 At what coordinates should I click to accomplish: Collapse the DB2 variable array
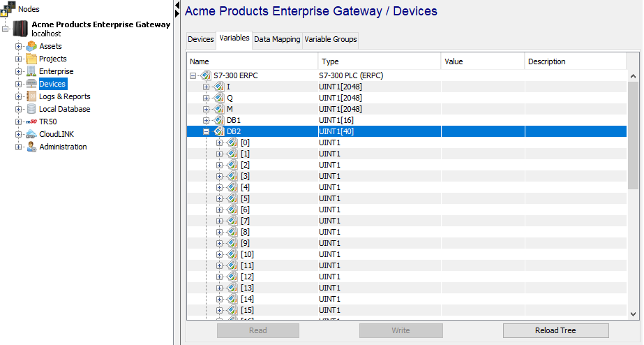pos(207,131)
